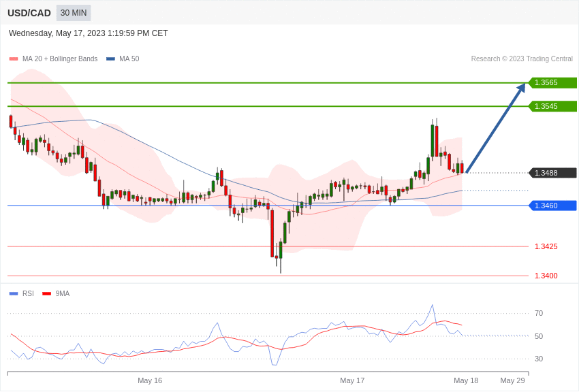Click the '9MA' legend label
Viewport: 579px width, 392px height.
[63, 293]
